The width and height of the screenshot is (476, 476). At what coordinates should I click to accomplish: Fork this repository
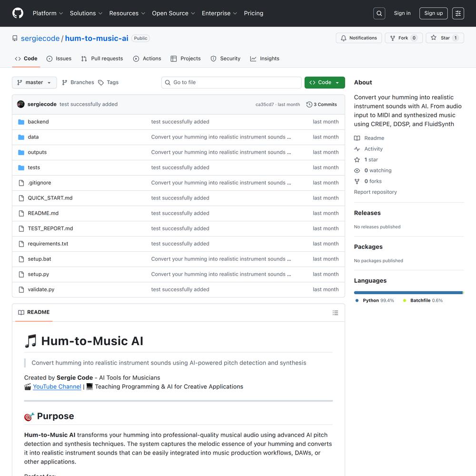[399, 38]
